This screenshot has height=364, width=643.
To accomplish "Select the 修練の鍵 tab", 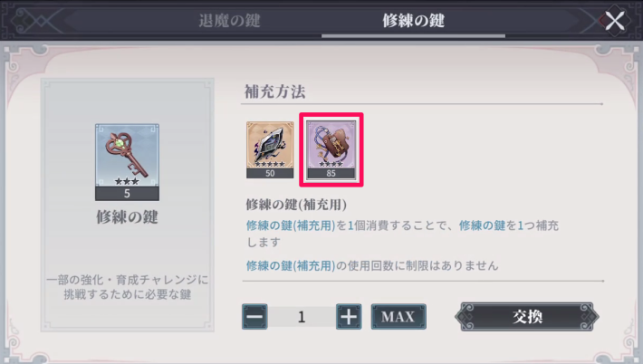I will 413,21.
